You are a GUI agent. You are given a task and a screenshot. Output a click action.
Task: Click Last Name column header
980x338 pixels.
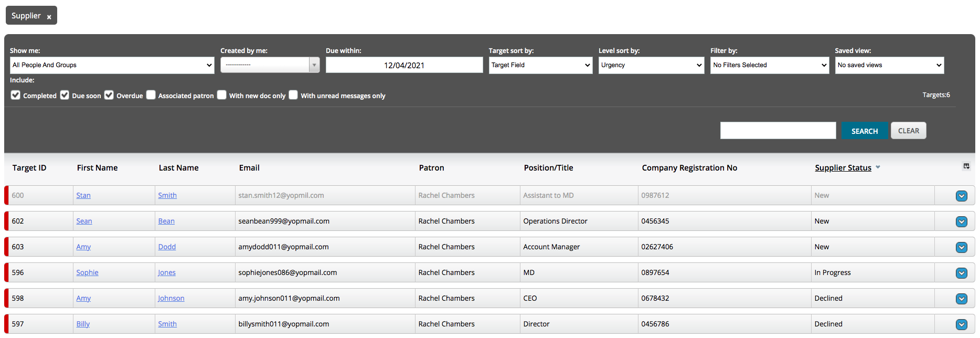(178, 168)
